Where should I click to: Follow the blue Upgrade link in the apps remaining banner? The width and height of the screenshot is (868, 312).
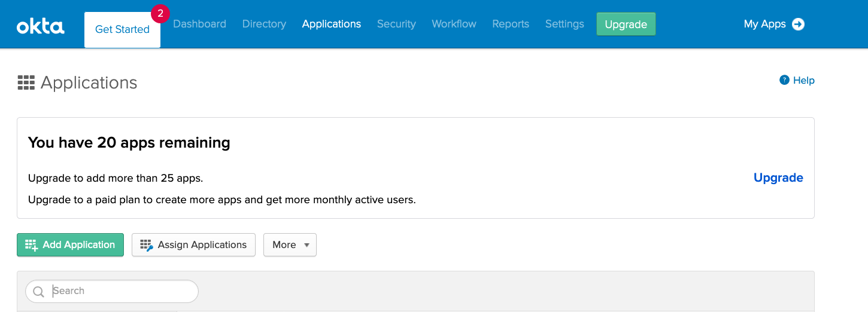pos(778,178)
